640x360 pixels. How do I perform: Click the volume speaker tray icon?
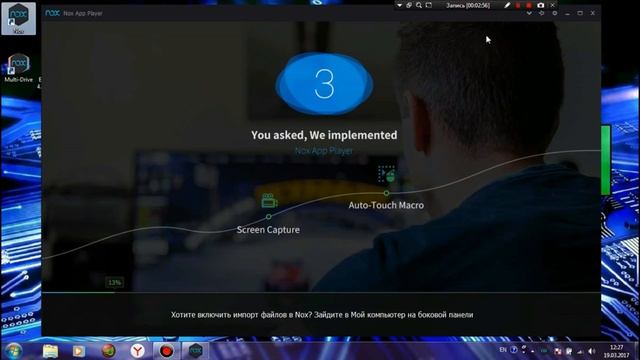(x=591, y=351)
